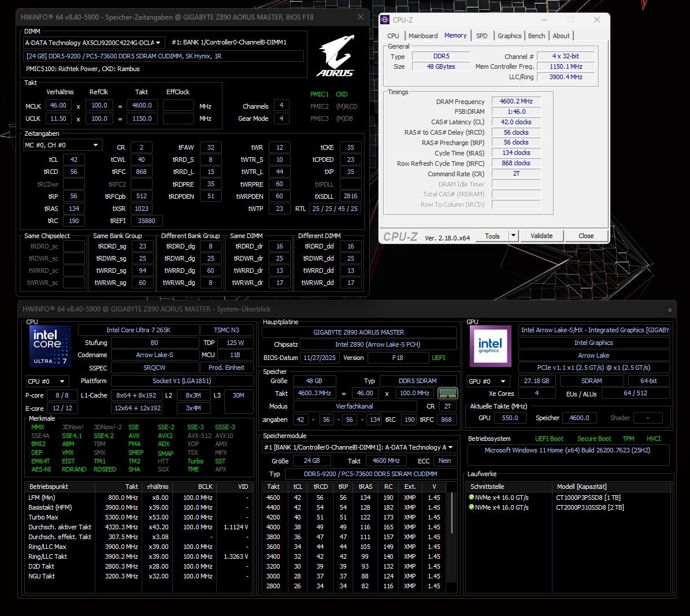
Task: Select the Memory tab in CPU-Z
Action: (x=455, y=36)
